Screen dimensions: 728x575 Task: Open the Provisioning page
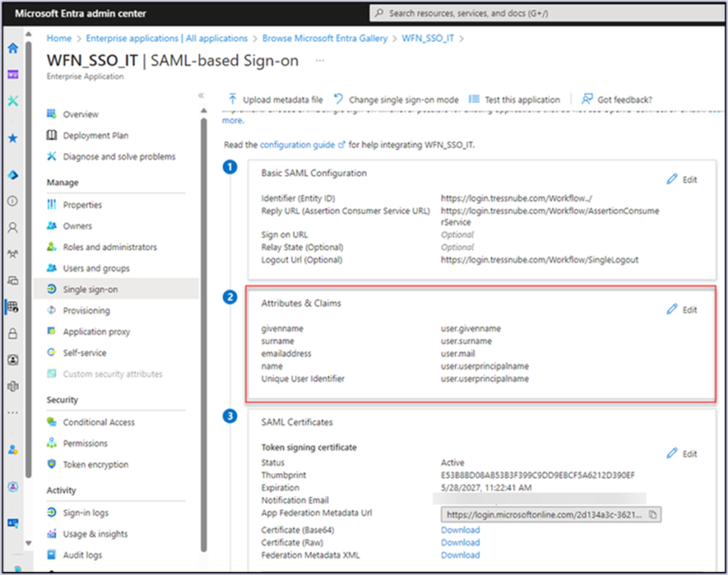click(x=86, y=311)
